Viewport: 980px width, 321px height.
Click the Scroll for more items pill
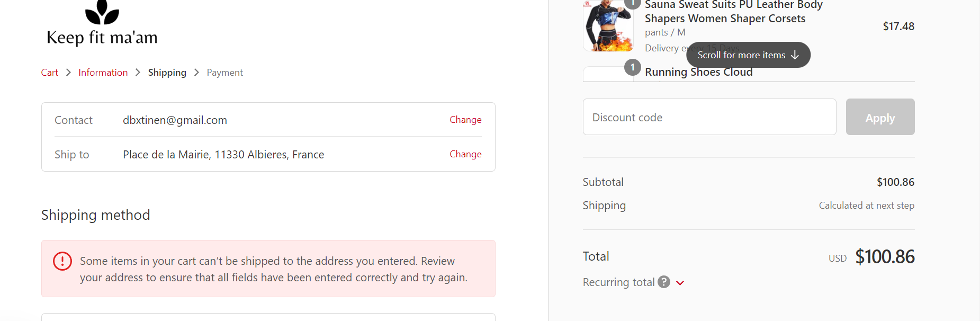click(x=741, y=55)
